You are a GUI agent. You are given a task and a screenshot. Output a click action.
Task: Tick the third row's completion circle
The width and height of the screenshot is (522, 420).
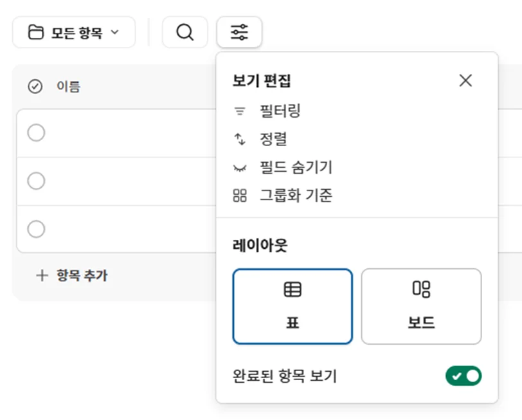point(36,229)
